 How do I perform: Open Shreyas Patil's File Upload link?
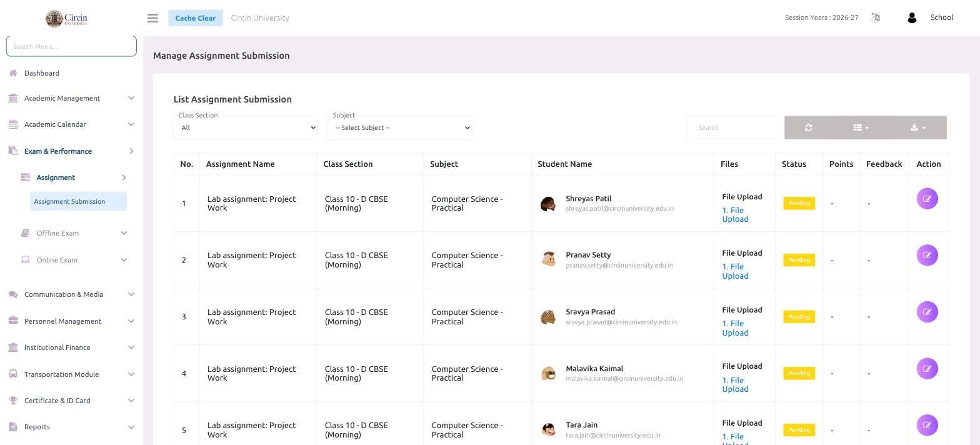pos(735,214)
